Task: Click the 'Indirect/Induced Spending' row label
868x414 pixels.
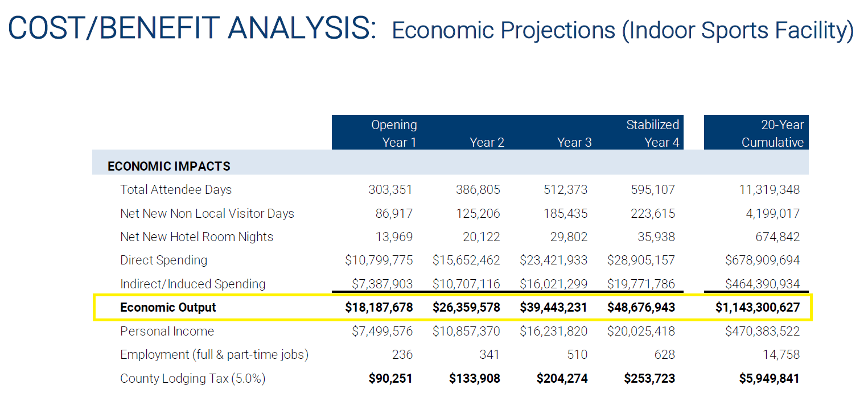Action: (192, 284)
